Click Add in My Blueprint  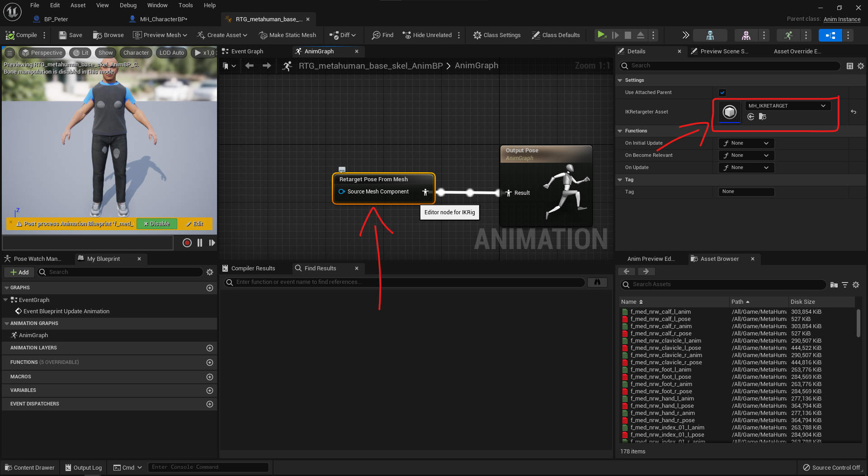click(x=19, y=272)
